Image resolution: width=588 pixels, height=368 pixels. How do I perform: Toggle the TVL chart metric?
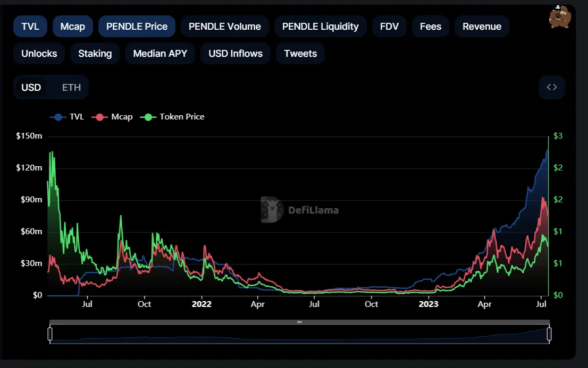(30, 27)
